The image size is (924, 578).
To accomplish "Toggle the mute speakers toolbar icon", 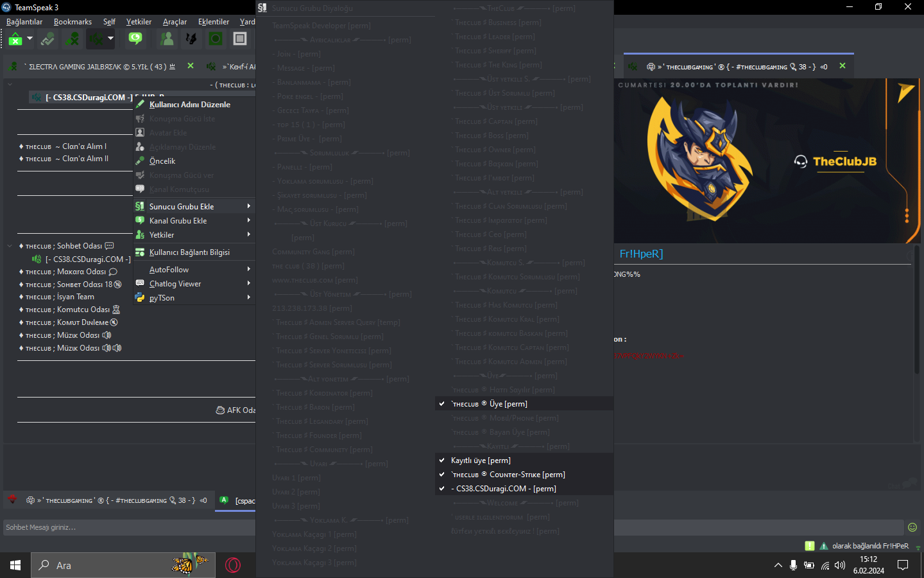I will point(96,39).
